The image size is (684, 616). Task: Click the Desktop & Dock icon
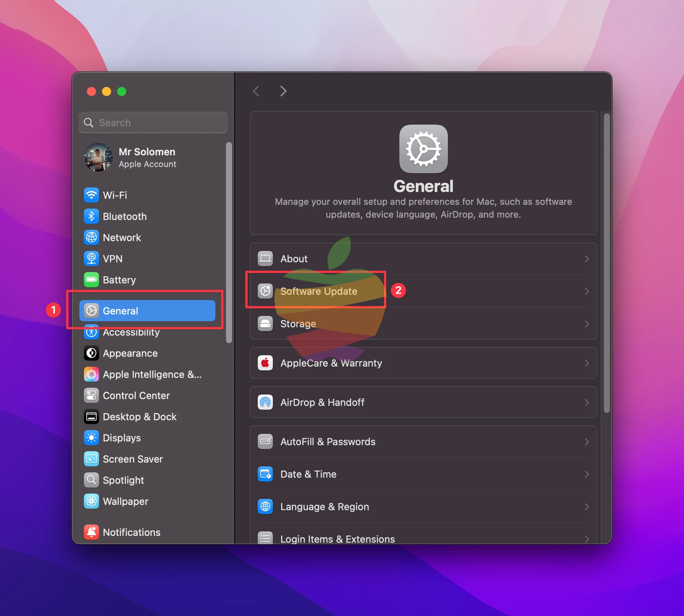91,417
